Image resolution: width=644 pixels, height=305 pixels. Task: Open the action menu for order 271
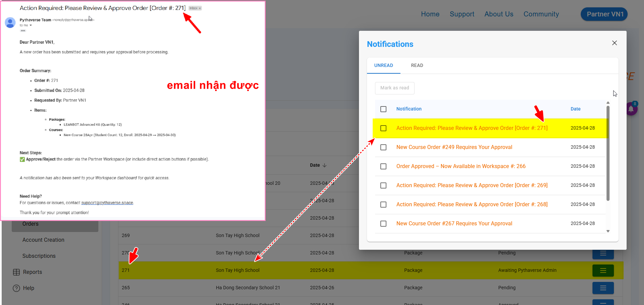pos(603,271)
